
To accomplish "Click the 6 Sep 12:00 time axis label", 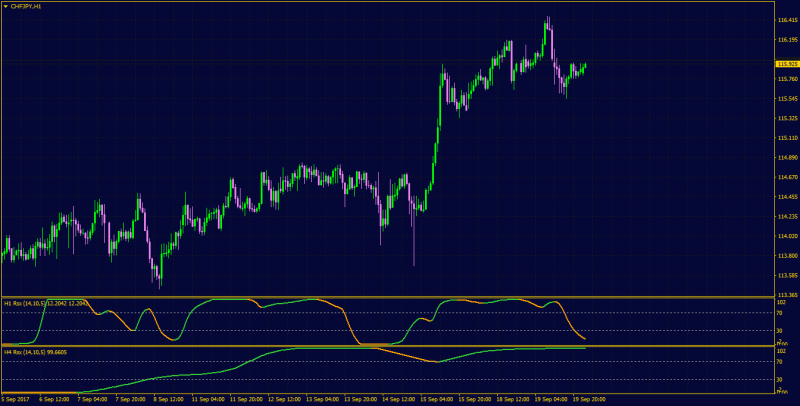I will [54, 399].
